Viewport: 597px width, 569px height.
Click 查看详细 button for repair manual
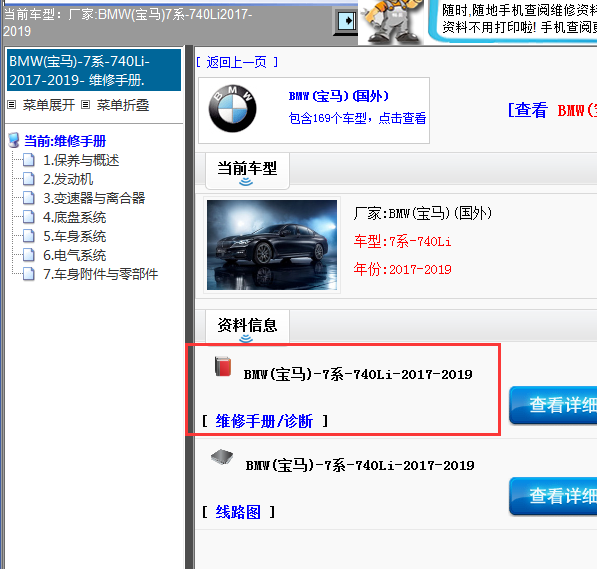click(553, 404)
